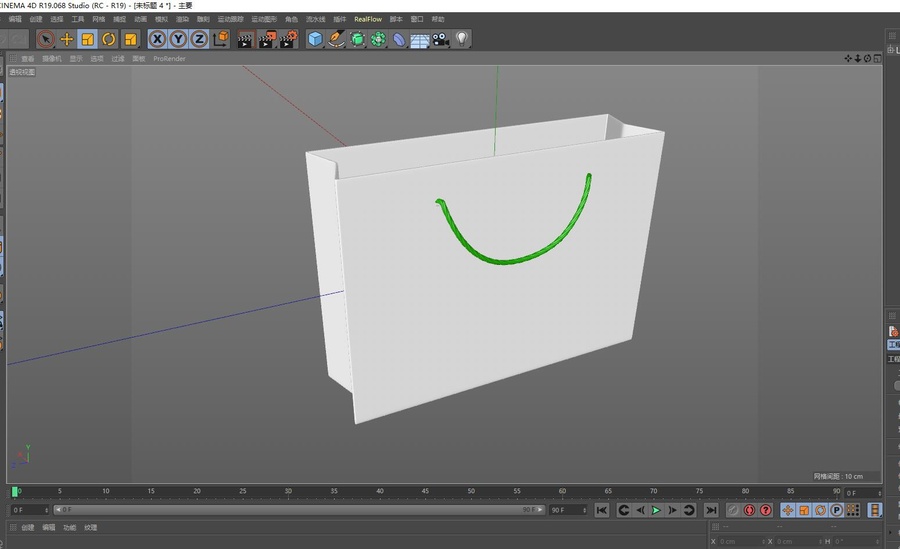900x549 pixels.
Task: Activate the Move tool cross icon
Action: [67, 39]
